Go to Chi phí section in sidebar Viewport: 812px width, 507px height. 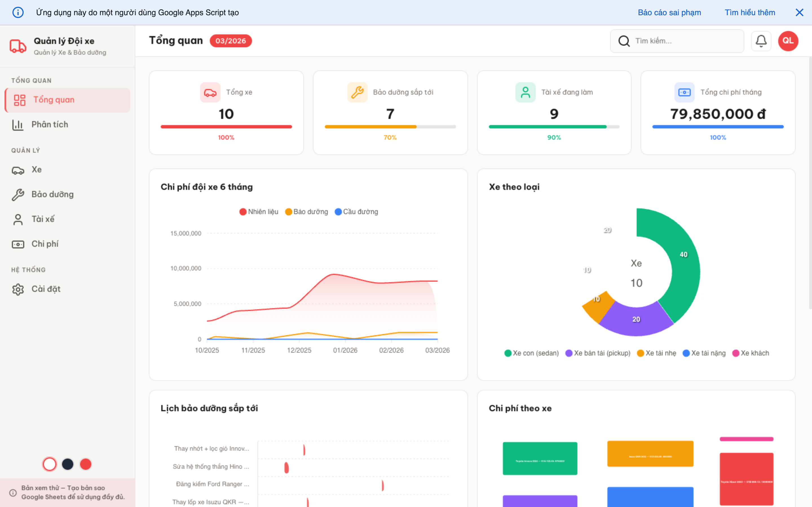pyautogui.click(x=45, y=244)
